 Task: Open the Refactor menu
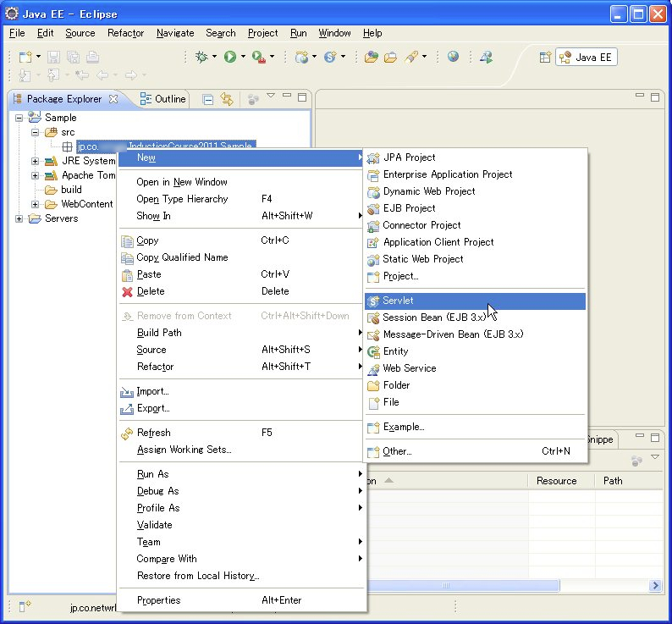coord(125,33)
